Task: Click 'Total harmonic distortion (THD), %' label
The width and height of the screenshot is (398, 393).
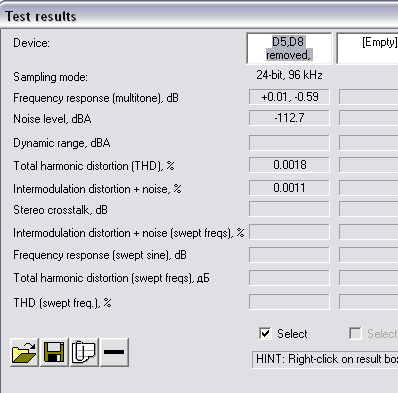Action: click(x=94, y=166)
